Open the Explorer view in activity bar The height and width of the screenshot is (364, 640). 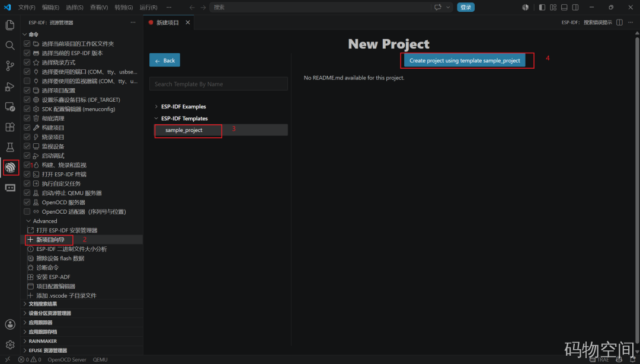coord(10,25)
